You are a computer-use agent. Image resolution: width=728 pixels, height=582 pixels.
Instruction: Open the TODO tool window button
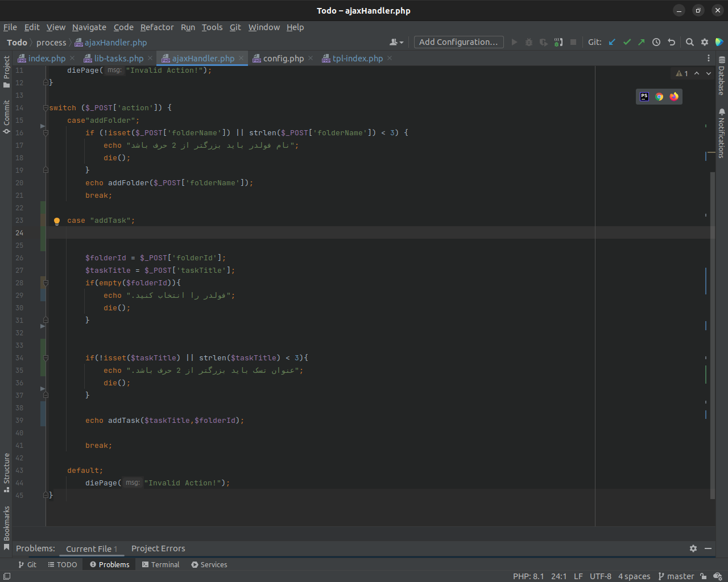point(63,564)
